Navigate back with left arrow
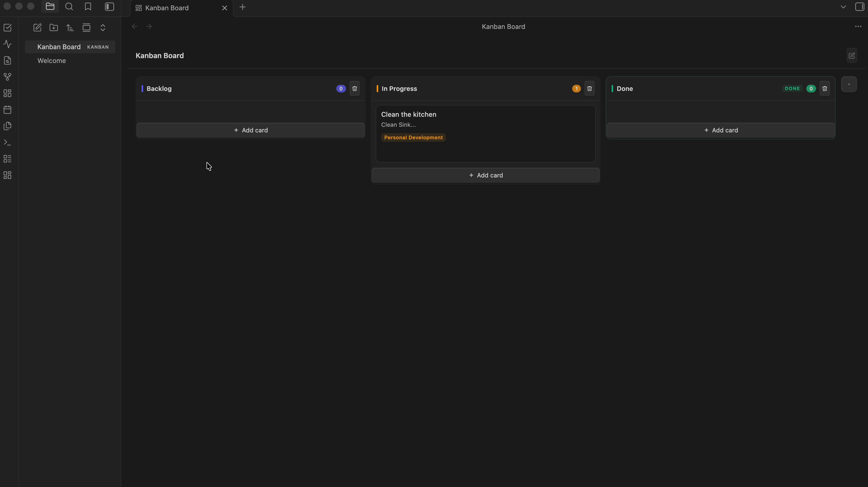The image size is (868, 487). click(x=134, y=26)
